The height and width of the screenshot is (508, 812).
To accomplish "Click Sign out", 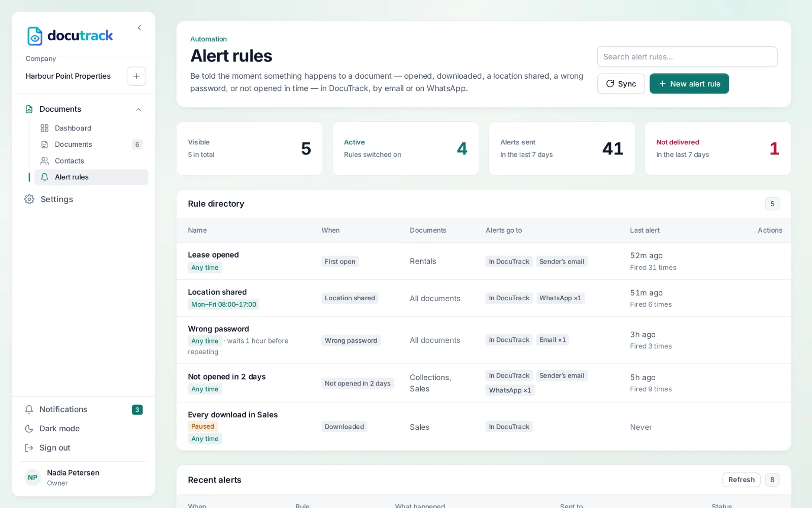I will 55,448.
